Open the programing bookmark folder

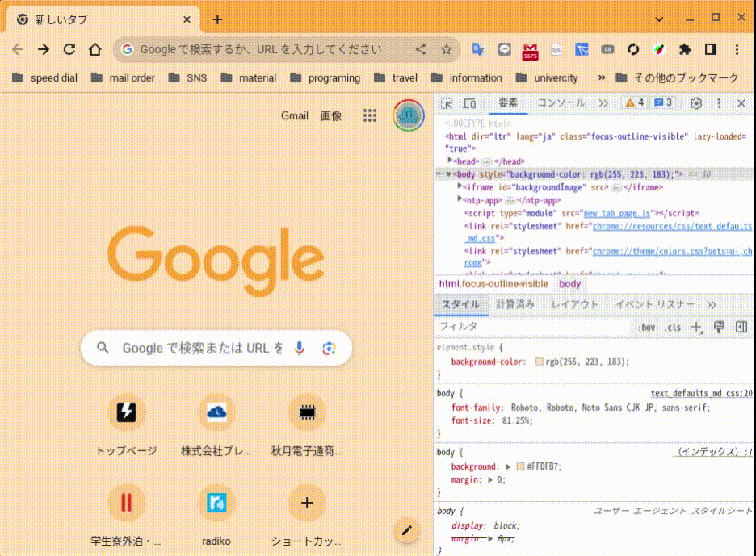pos(325,77)
